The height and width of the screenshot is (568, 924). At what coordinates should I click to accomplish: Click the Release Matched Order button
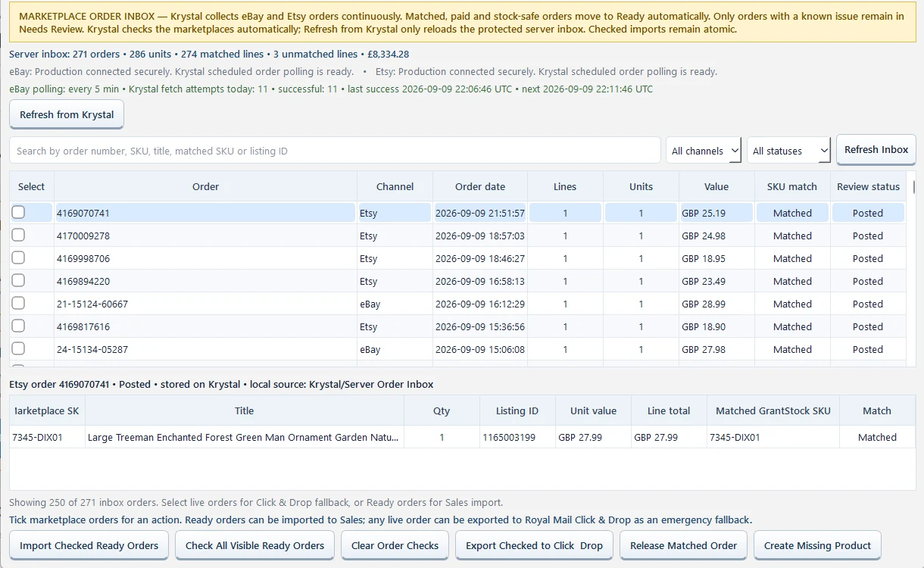(684, 545)
